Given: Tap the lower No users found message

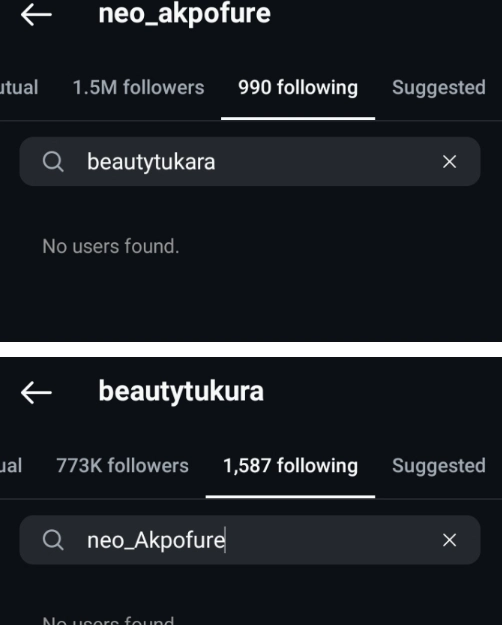Looking at the screenshot, I should tap(108, 620).
